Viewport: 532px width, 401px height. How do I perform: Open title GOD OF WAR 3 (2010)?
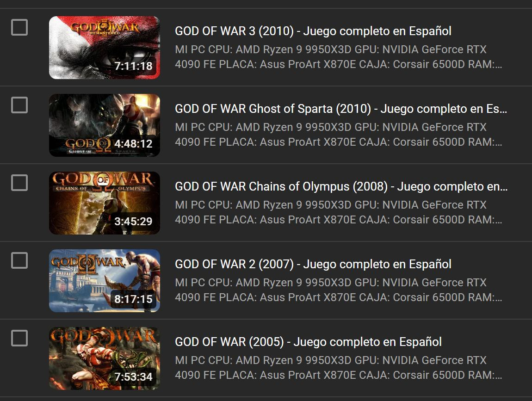click(x=313, y=31)
